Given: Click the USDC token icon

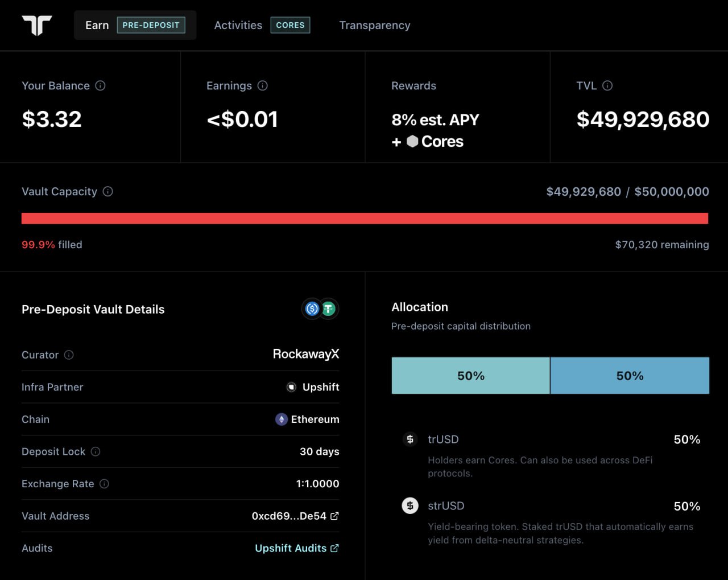Looking at the screenshot, I should coord(312,309).
